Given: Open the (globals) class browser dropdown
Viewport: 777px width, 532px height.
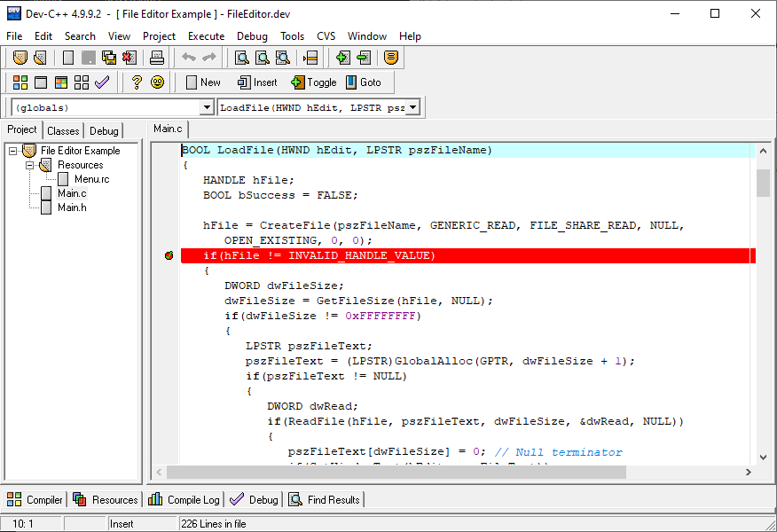Looking at the screenshot, I should [207, 106].
